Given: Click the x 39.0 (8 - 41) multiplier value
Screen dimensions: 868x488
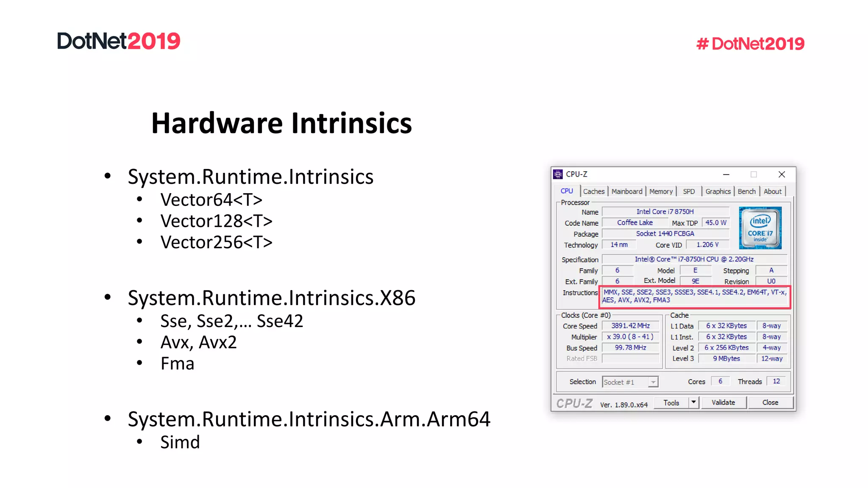Looking at the screenshot, I should [630, 337].
